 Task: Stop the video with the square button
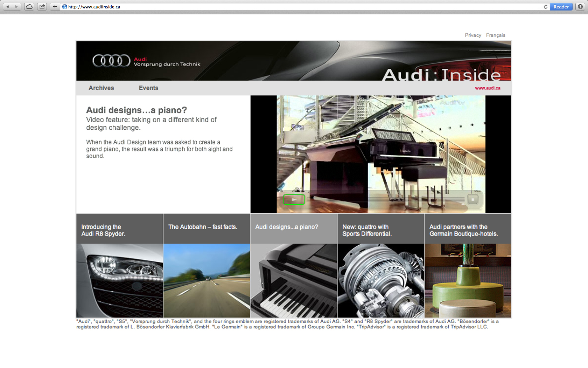tap(472, 200)
